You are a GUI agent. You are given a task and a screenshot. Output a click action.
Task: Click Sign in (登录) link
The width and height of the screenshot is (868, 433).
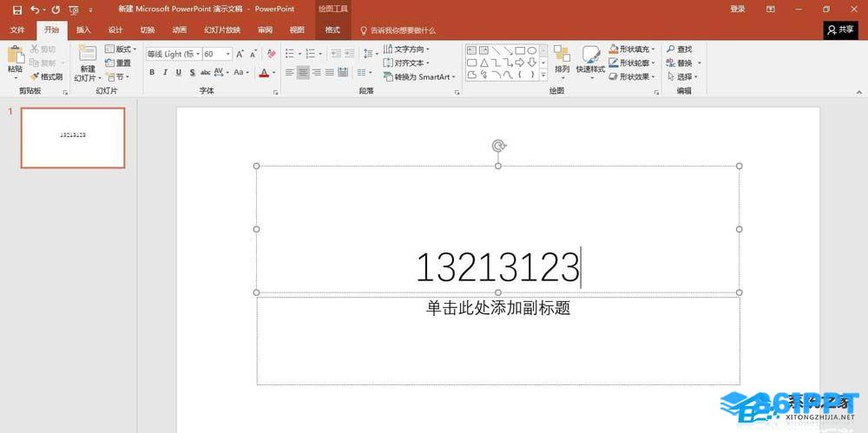737,9
